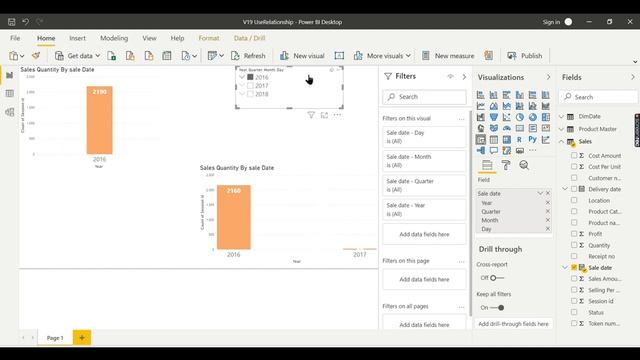Viewport: 640px width, 360px height.
Task: Open the Model view in left sidebar
Action: (10, 112)
